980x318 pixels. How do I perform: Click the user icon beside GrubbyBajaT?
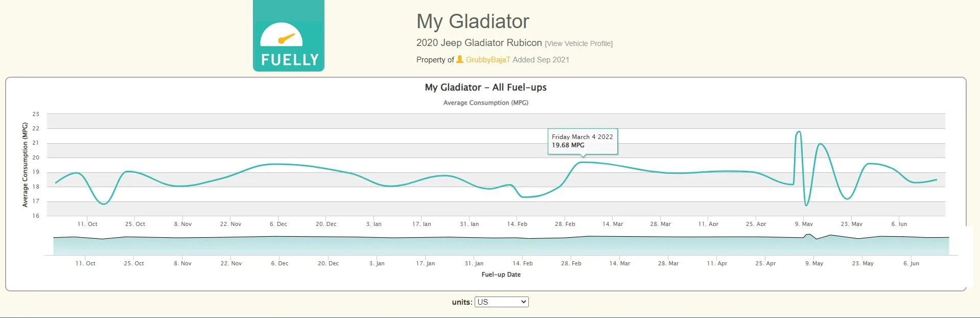459,59
